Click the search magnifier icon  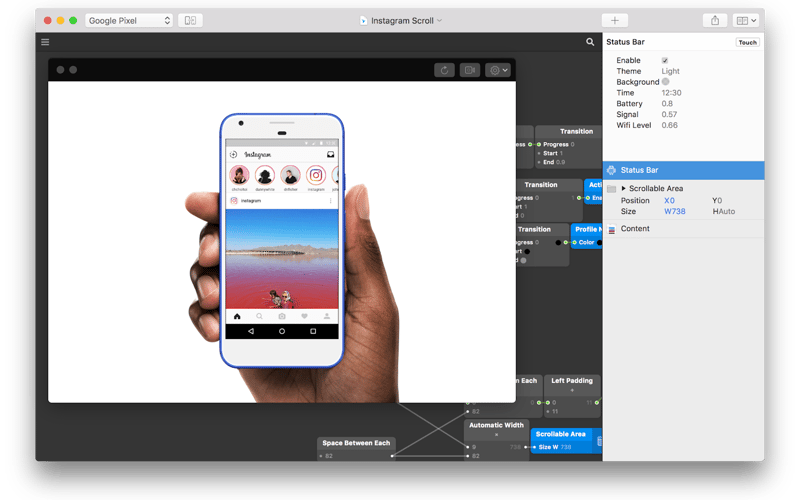click(x=590, y=42)
